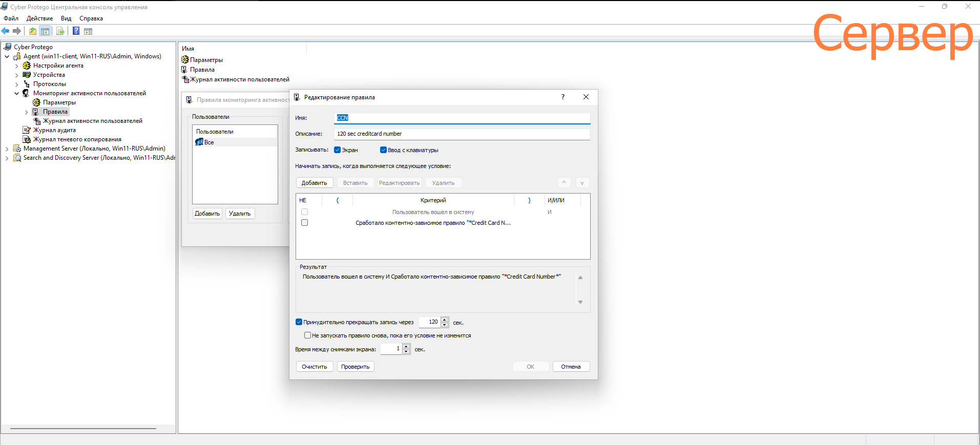Click the Протоколы network tree icon
The height and width of the screenshot is (445, 980).
(27, 84)
